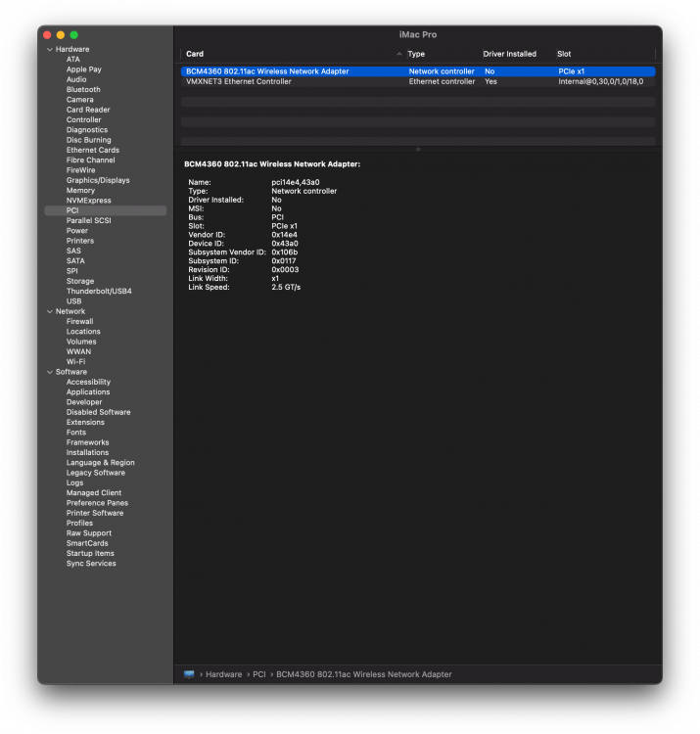Select Printers in the sidebar
Viewport: 700px width, 734px height.
pos(80,241)
